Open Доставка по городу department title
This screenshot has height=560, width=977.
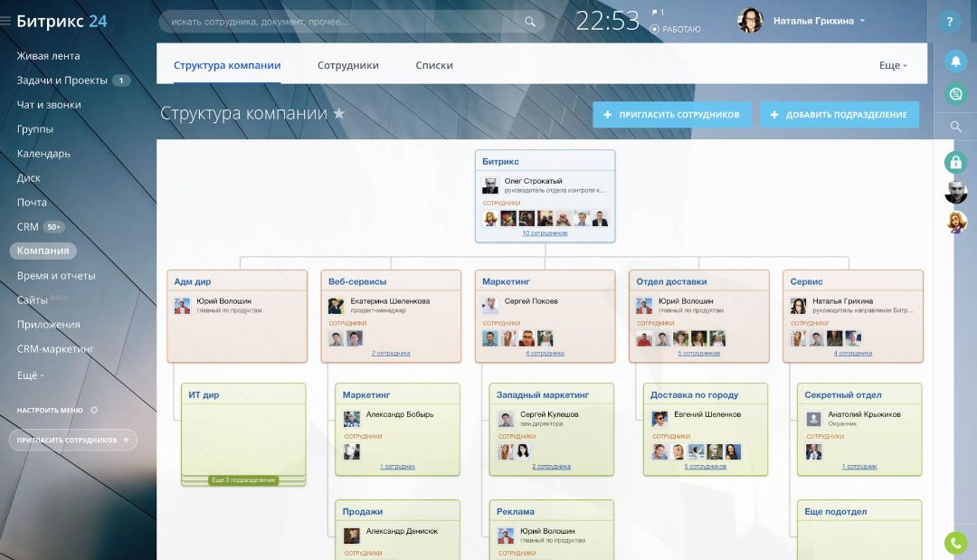pos(694,395)
